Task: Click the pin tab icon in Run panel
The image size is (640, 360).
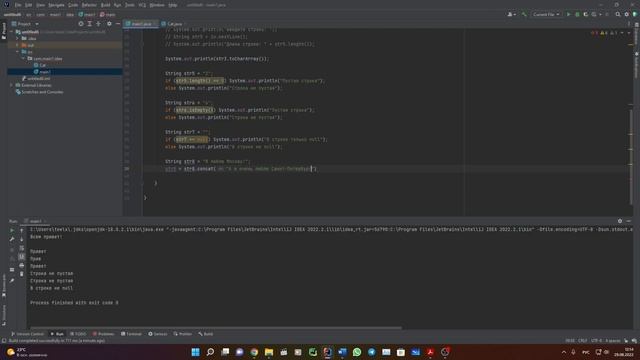Action: click(12, 281)
